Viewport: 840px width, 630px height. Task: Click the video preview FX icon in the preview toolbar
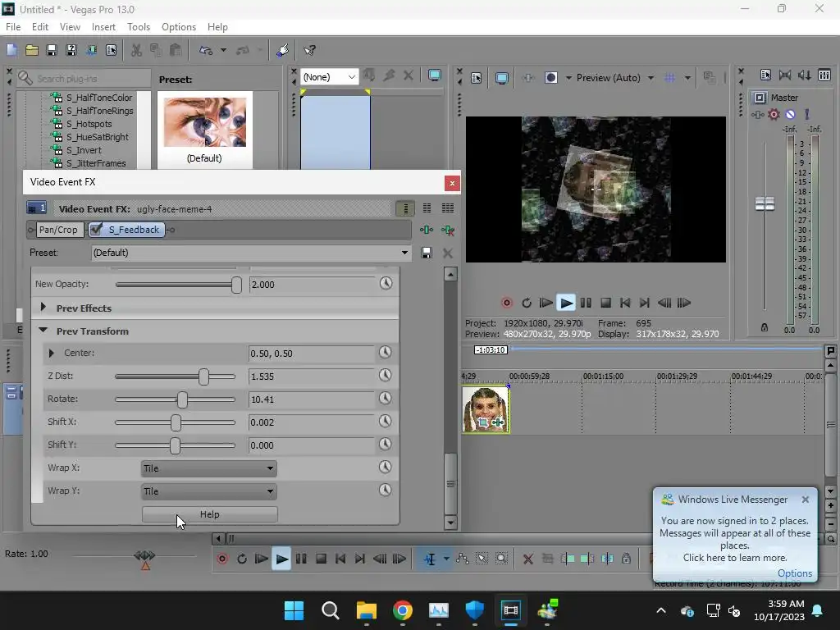tap(527, 78)
